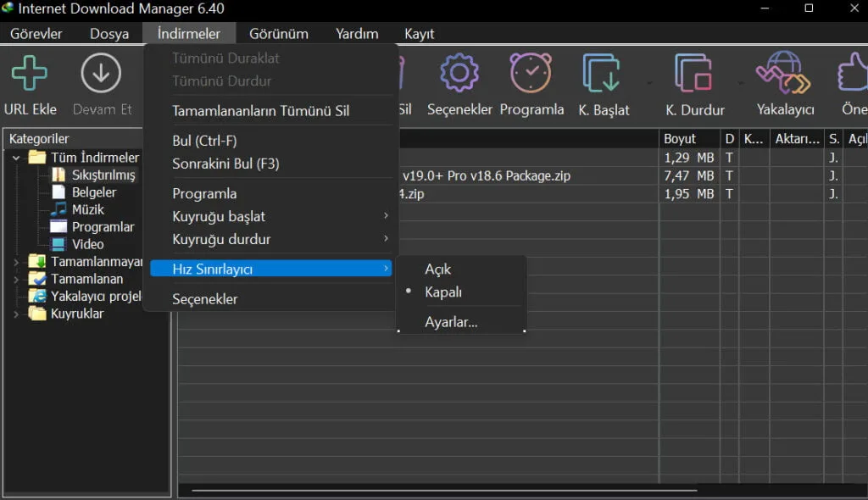868x500 pixels.
Task: Launch the Yakalayıcı site grabber icon
Action: [x=784, y=73]
